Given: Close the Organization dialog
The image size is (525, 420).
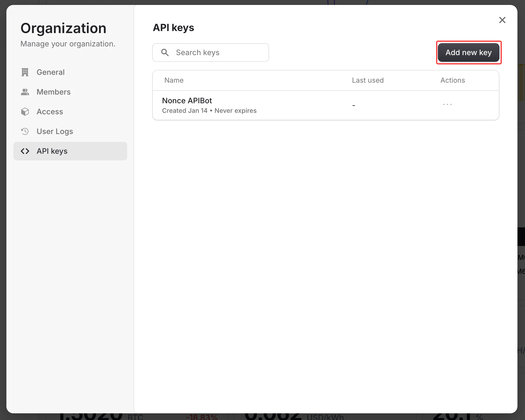Looking at the screenshot, I should [x=502, y=20].
